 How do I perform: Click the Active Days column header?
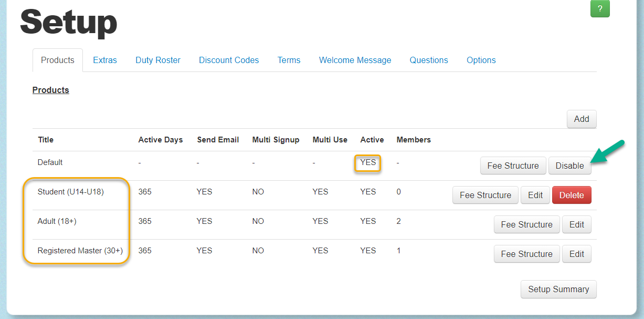tap(161, 140)
